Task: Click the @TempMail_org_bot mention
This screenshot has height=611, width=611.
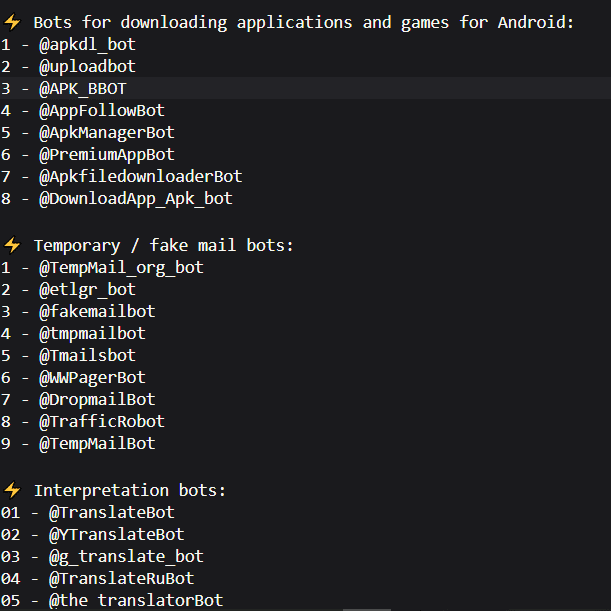Action: tap(121, 267)
